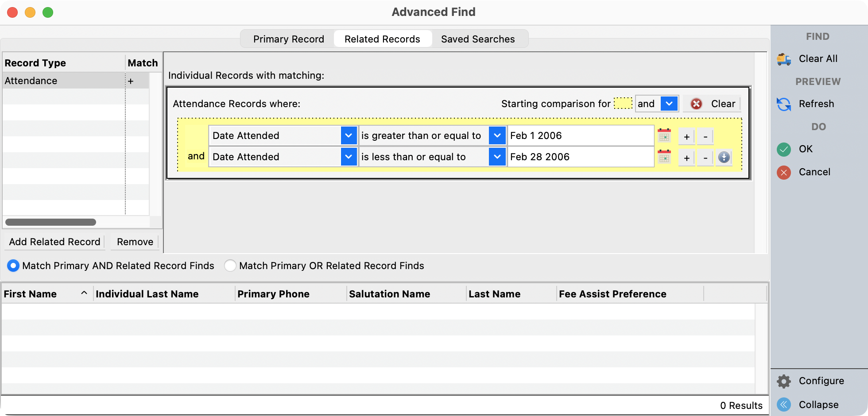Click the red Cancel X icon
The height and width of the screenshot is (416, 868).
coord(784,172)
